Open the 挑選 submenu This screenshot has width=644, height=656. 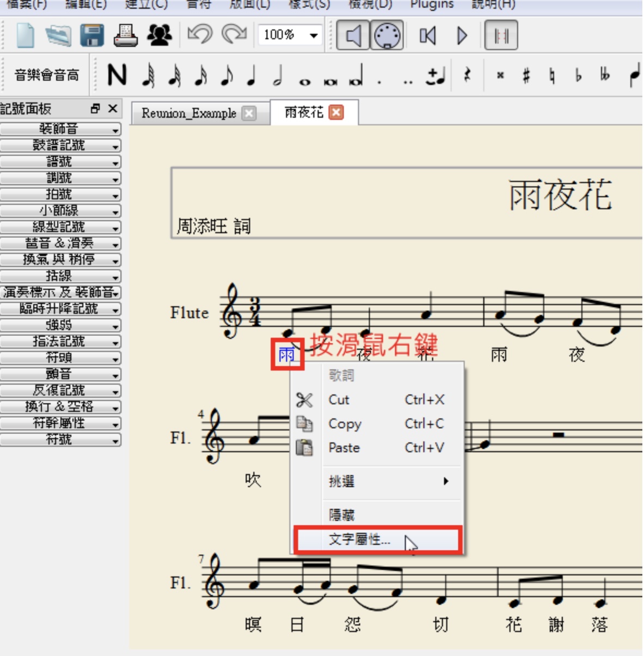[378, 482]
